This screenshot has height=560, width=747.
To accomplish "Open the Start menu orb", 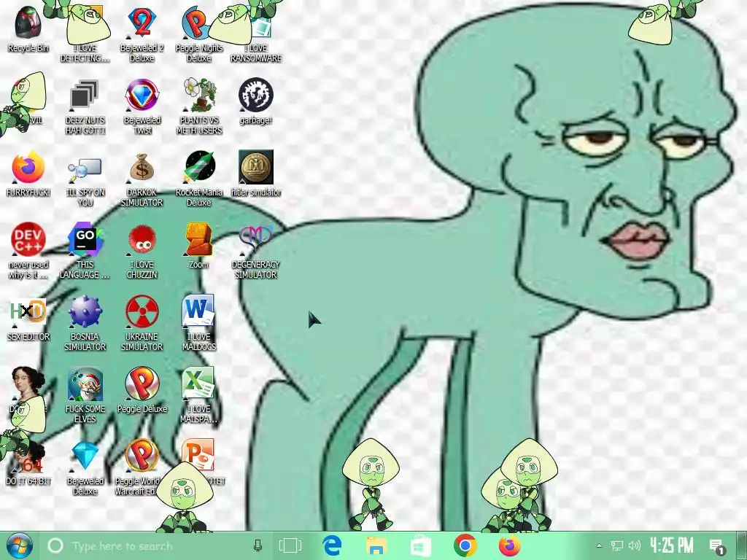I will 18,545.
